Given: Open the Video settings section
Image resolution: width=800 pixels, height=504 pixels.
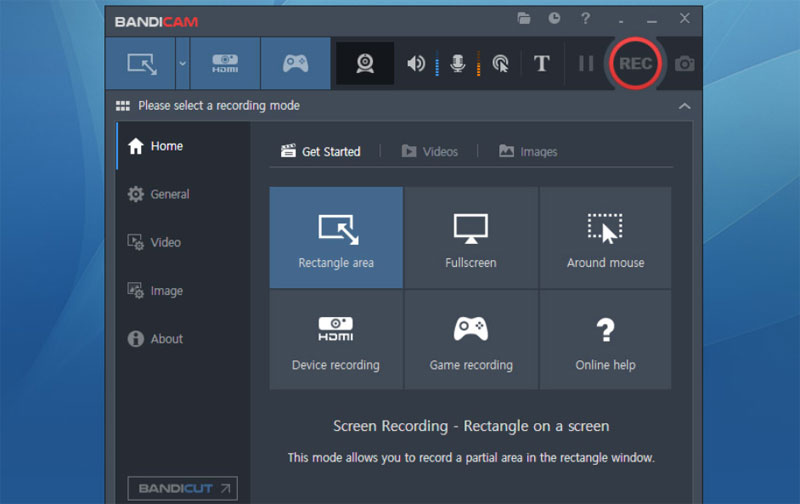Looking at the screenshot, I should tap(183, 242).
